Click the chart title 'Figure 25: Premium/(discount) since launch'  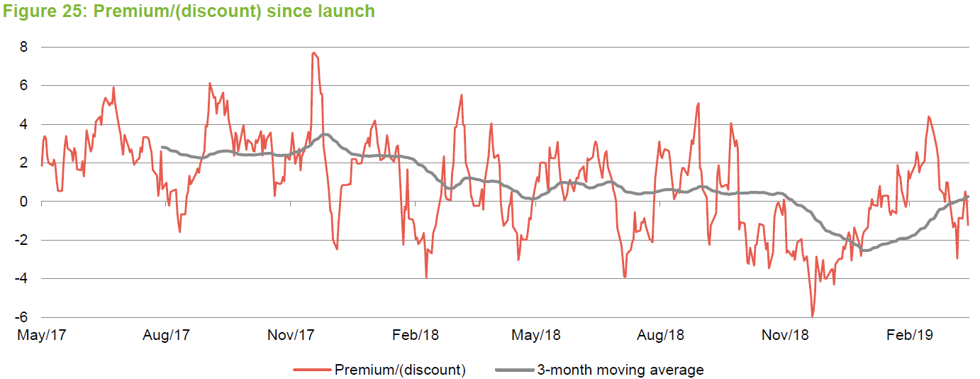pyautogui.click(x=188, y=11)
